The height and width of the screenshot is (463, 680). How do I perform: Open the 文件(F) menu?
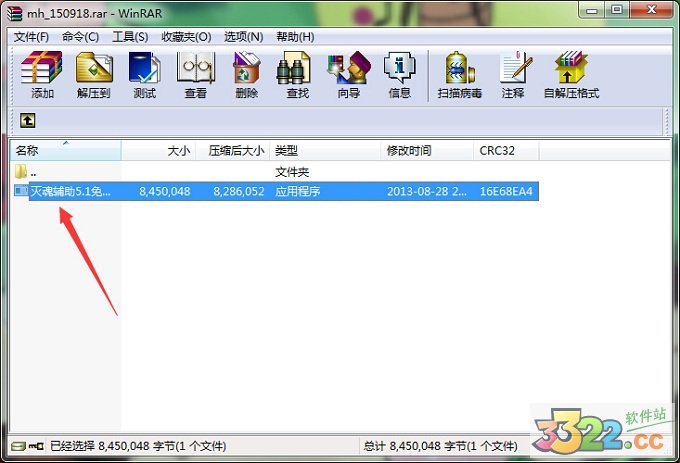pos(31,37)
